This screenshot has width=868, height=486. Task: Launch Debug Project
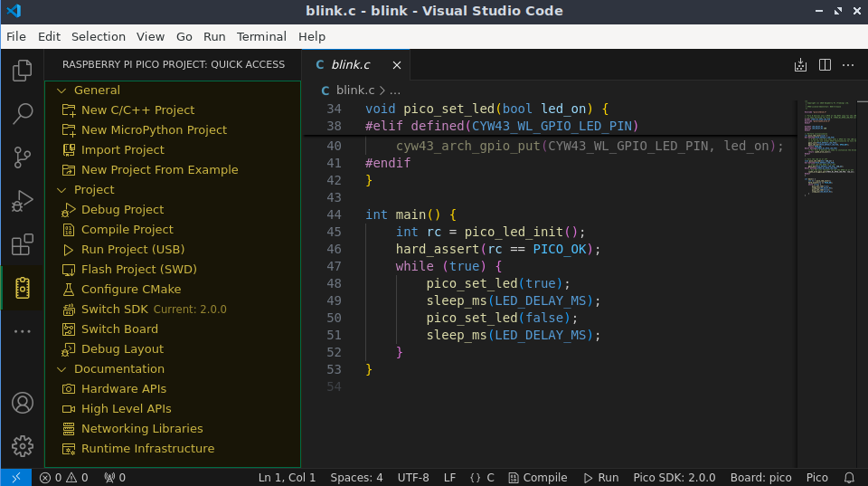(173, 210)
